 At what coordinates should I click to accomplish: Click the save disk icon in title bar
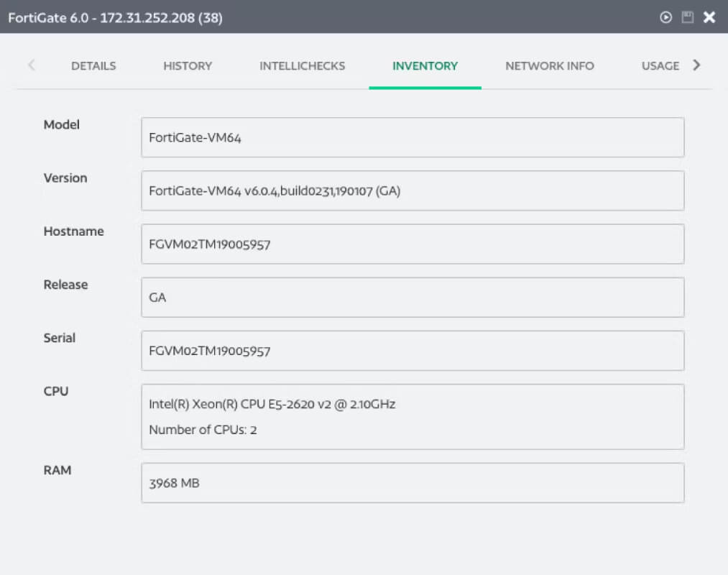[687, 18]
